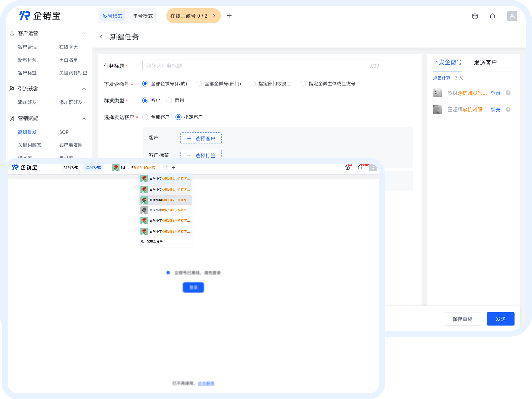Click the gray user avatar in top header
532x399 pixels.
tap(512, 16)
